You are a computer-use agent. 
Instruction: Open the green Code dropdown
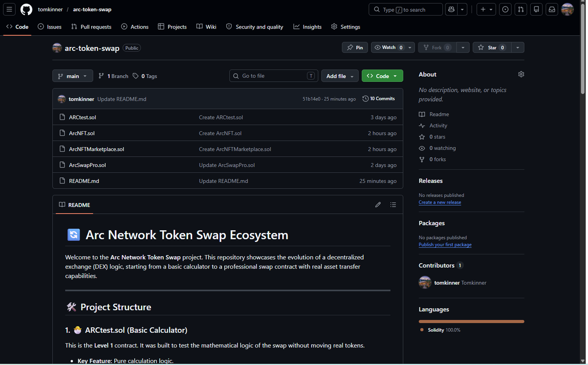tap(382, 76)
